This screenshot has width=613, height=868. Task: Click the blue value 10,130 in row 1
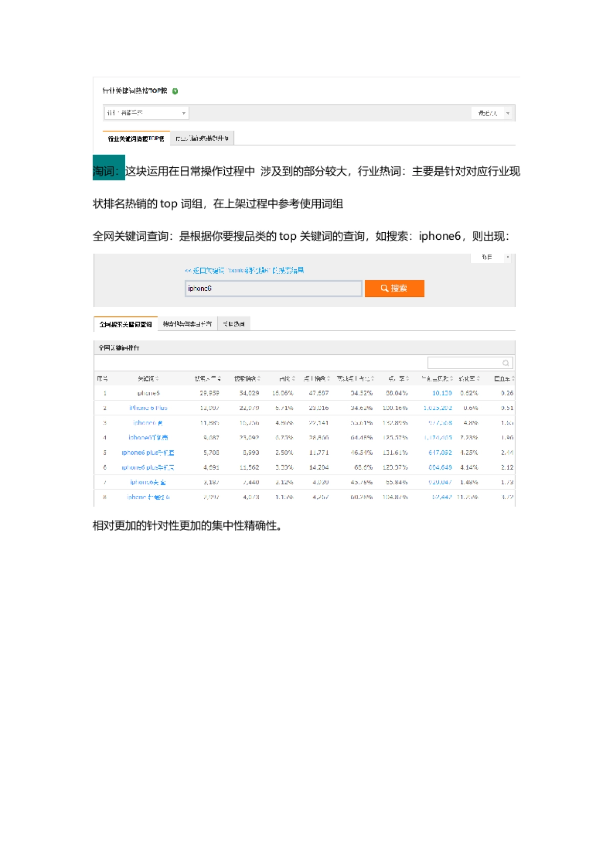click(442, 394)
